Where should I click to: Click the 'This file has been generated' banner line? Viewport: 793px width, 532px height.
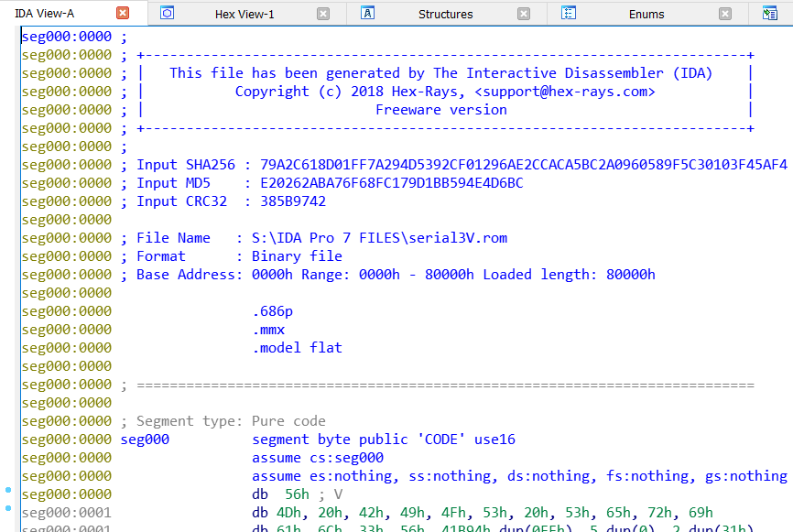click(x=440, y=73)
